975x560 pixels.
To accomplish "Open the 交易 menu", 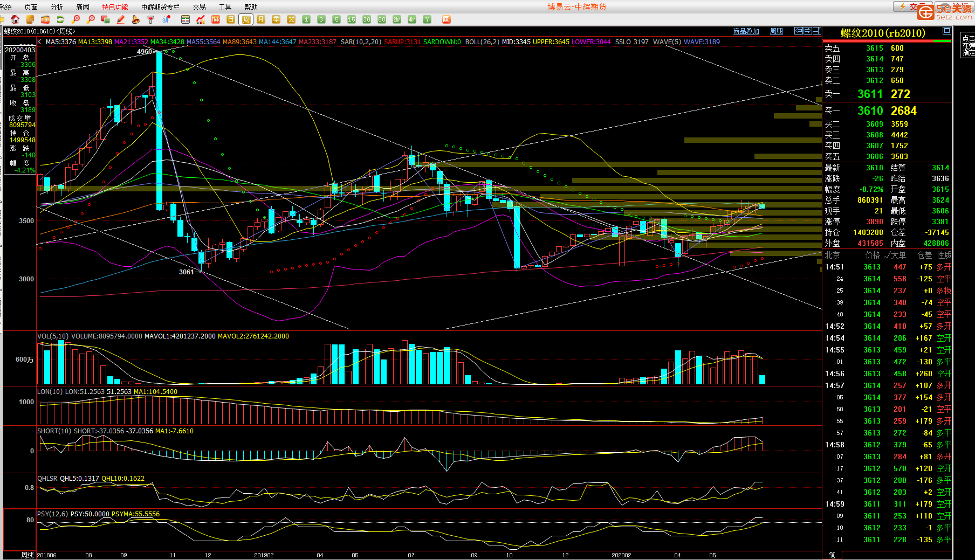I will coord(199,7).
